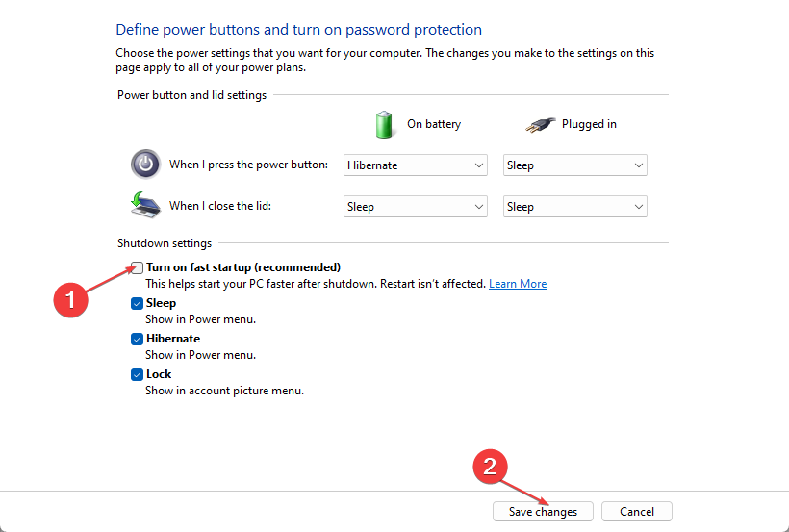Screen dimensions: 789x532
Task: Click the Define power buttons heading
Action: point(299,30)
